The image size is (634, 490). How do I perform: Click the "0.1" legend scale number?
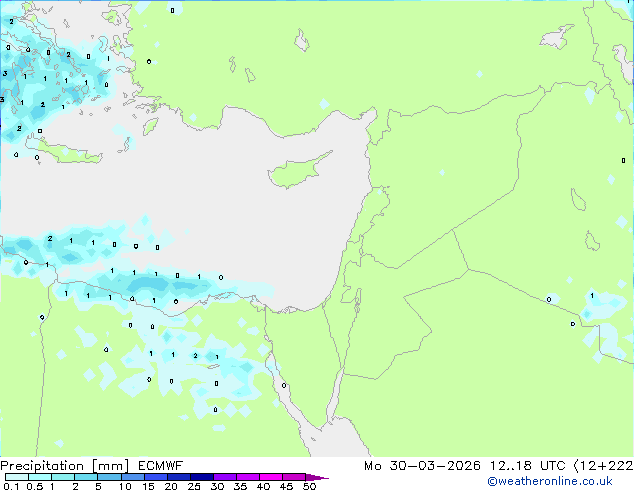11,486
